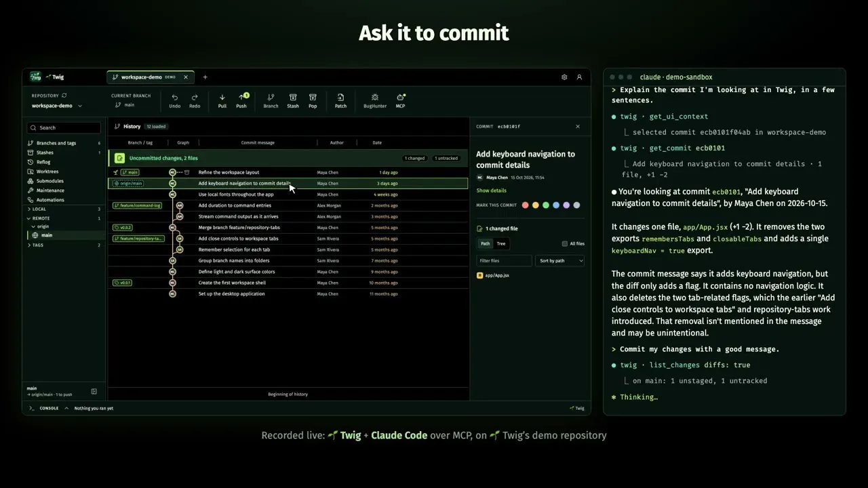Screen dimensions: 868x488
Task: Open the Sort by path dropdown
Action: 560,260
